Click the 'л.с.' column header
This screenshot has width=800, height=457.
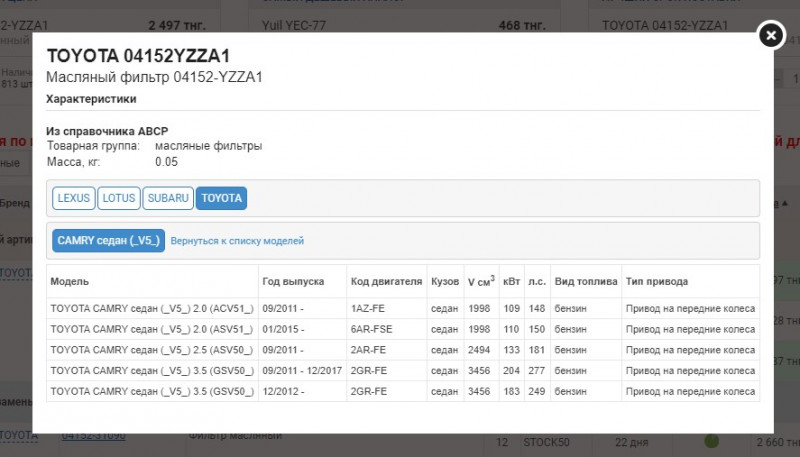pyautogui.click(x=537, y=282)
